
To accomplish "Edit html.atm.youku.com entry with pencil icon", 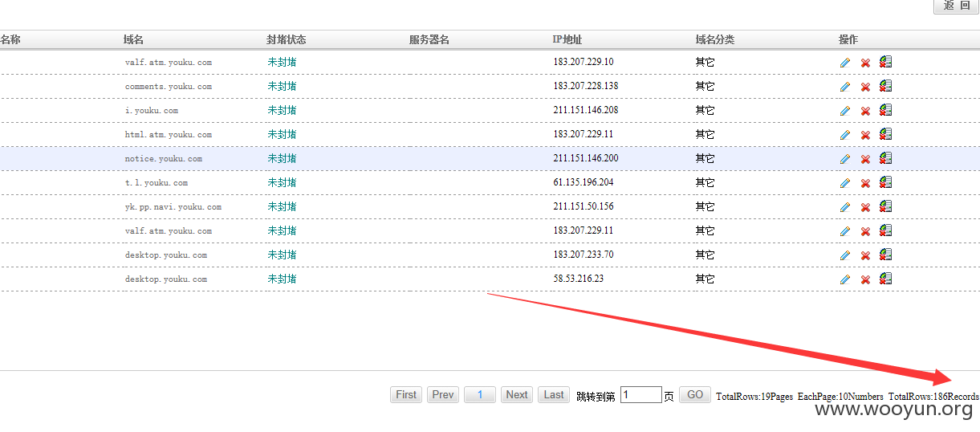I will point(845,135).
